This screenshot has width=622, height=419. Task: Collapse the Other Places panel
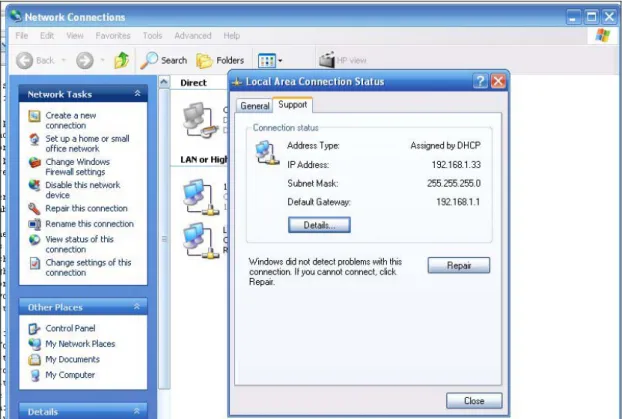coord(136,307)
